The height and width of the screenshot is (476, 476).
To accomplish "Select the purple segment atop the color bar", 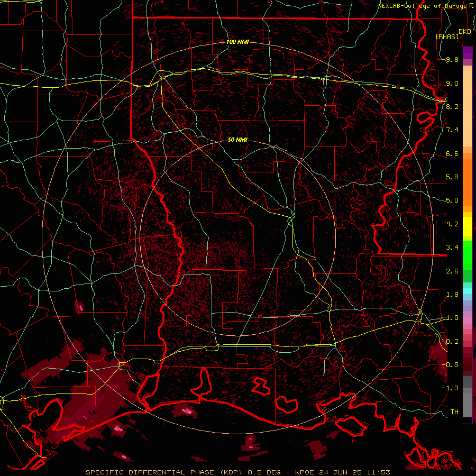I will pos(467,53).
